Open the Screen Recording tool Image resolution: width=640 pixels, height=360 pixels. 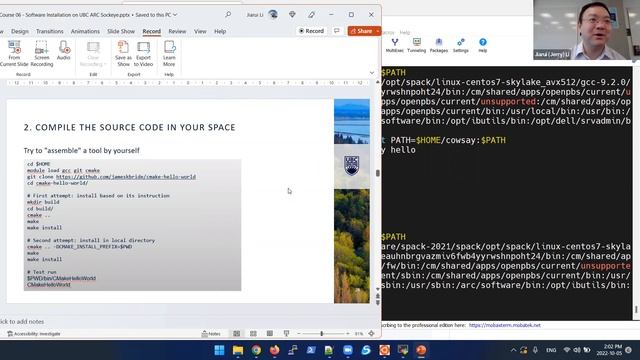(42, 54)
